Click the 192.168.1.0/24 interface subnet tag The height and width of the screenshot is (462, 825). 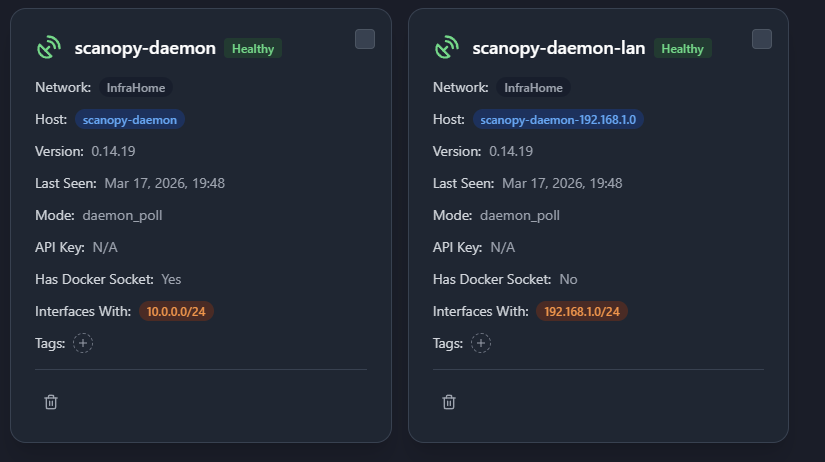(582, 311)
